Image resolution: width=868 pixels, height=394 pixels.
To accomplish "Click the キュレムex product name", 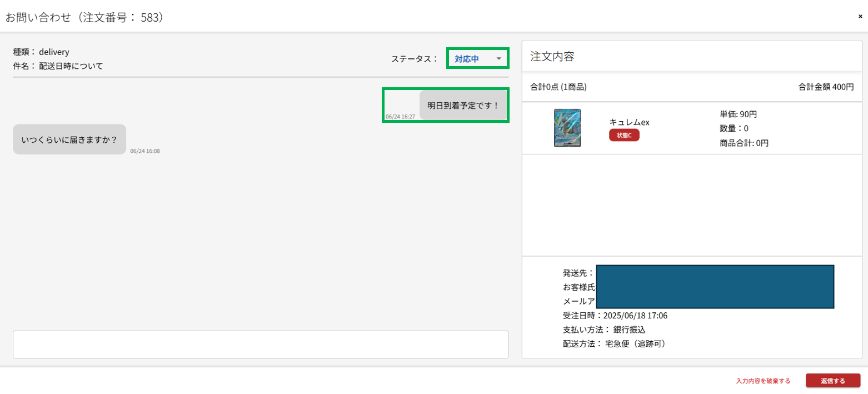I will [x=629, y=122].
